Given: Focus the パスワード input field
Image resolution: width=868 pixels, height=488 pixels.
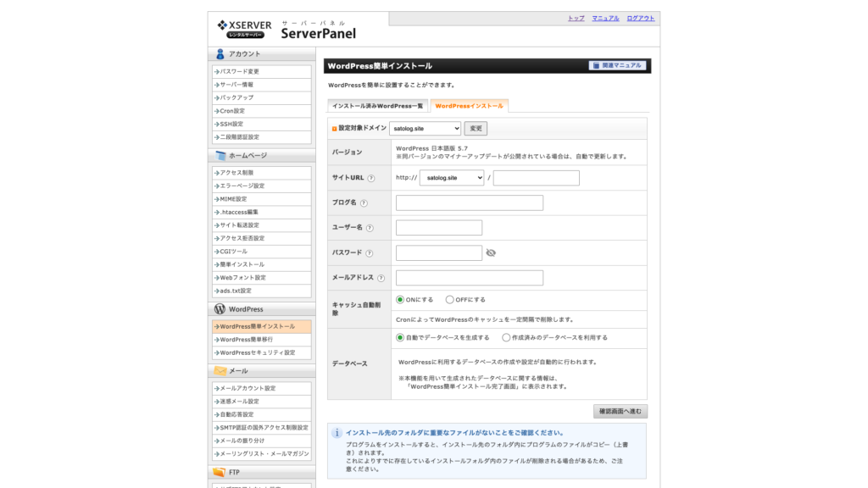Looking at the screenshot, I should (x=439, y=252).
